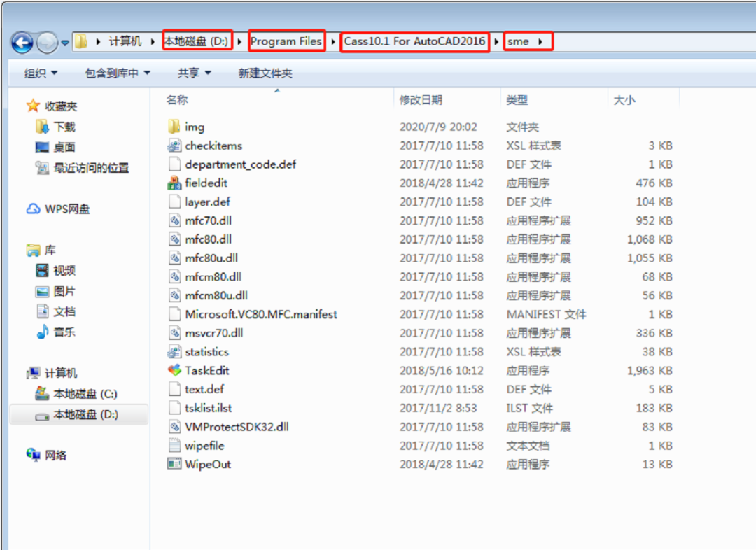Sort by 类型 column header
This screenshot has width=756, height=550.
517,100
